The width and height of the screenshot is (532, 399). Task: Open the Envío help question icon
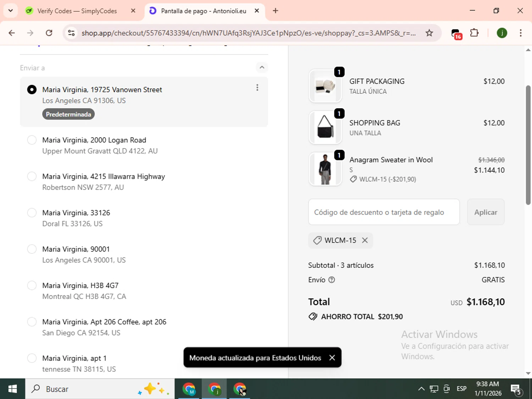coord(332,280)
